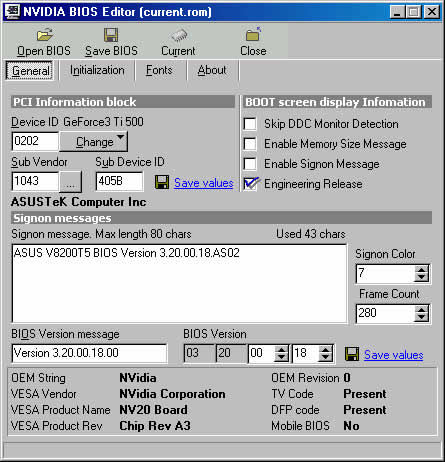
Task: Click in the Signon message text area
Action: pos(179,284)
